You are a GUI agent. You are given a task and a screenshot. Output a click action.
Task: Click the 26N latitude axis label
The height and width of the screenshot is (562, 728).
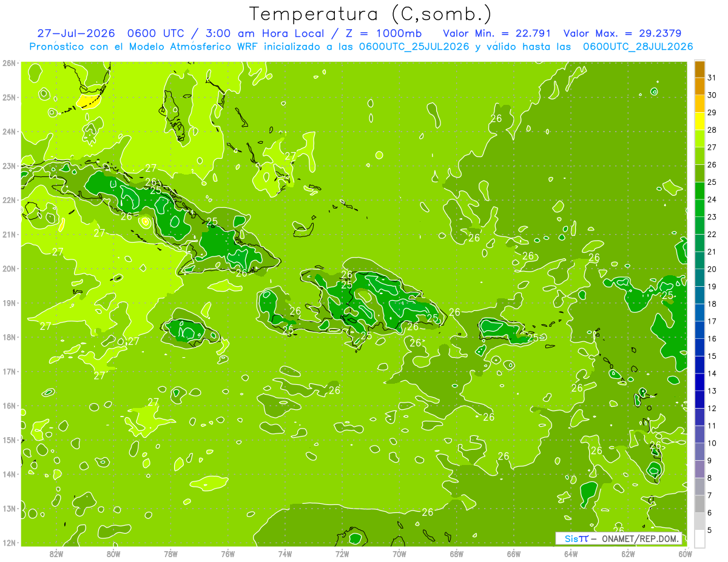(10, 63)
